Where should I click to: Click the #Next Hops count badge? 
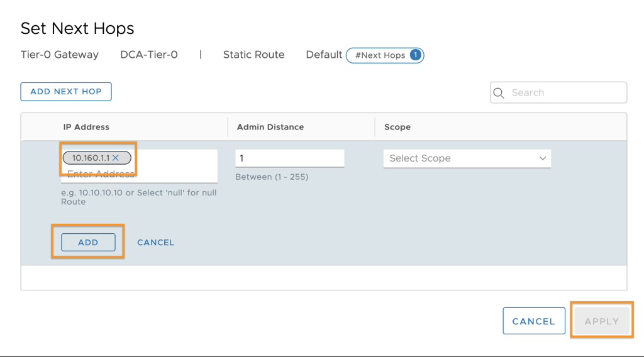click(415, 55)
